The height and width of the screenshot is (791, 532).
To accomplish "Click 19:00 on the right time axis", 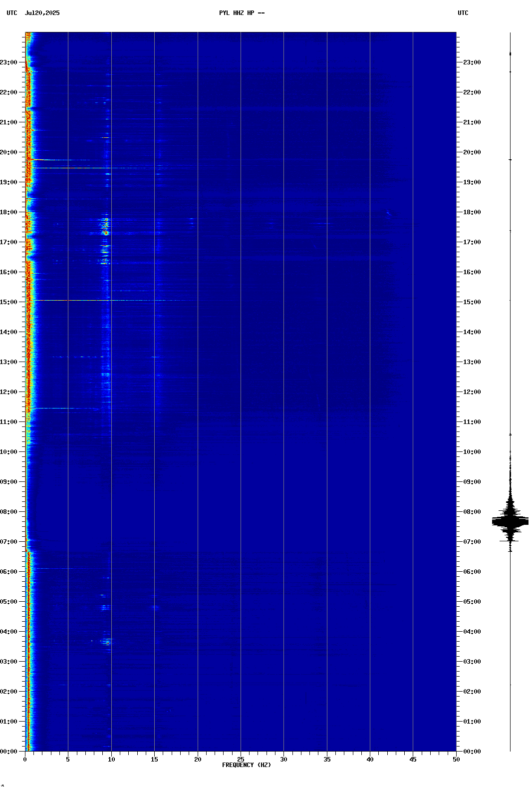I will point(472,182).
